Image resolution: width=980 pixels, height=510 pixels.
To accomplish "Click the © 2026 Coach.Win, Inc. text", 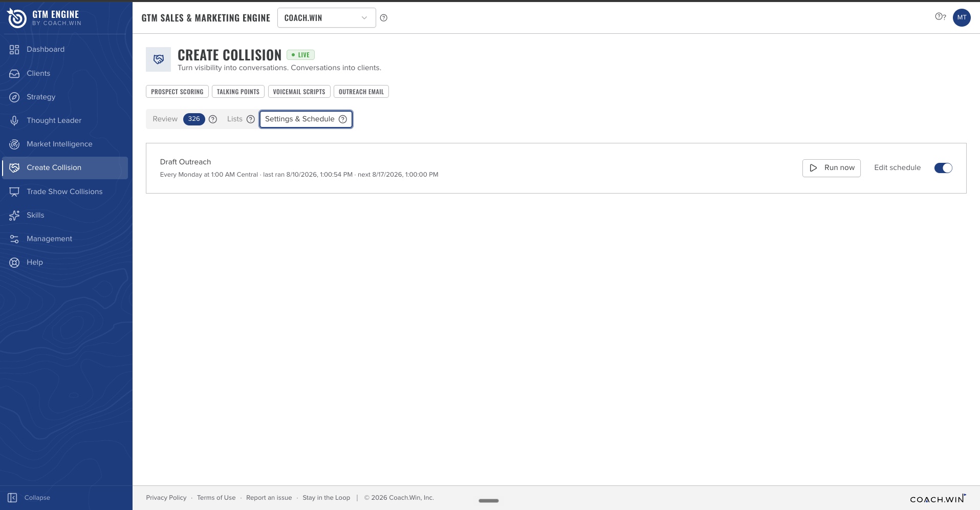I will (399, 498).
